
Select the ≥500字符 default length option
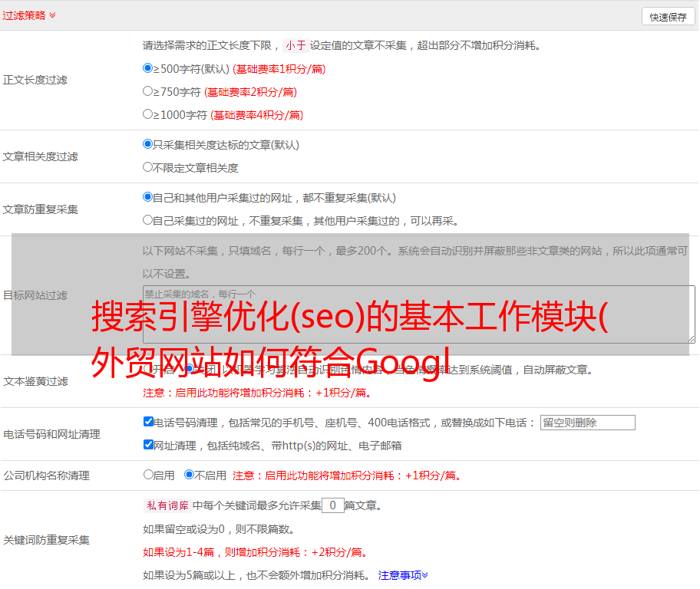[x=148, y=67]
